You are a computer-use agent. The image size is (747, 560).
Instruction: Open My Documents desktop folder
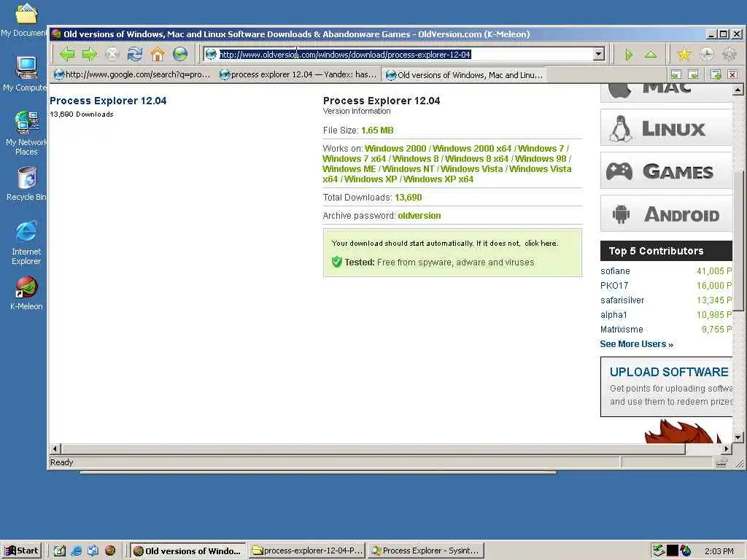[24, 20]
